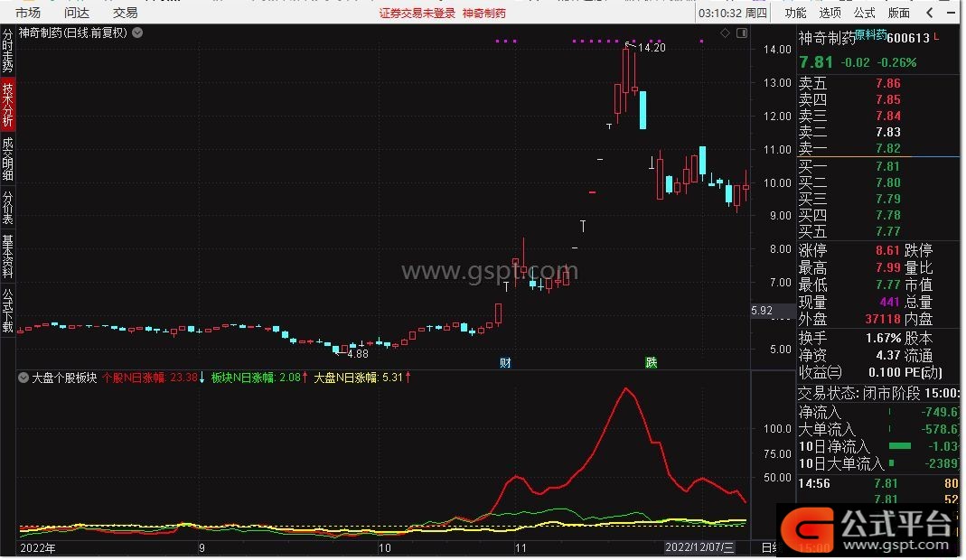The height and width of the screenshot is (560, 966).
Task: Click the red L icon beside 600613
Action: pyautogui.click(x=936, y=37)
